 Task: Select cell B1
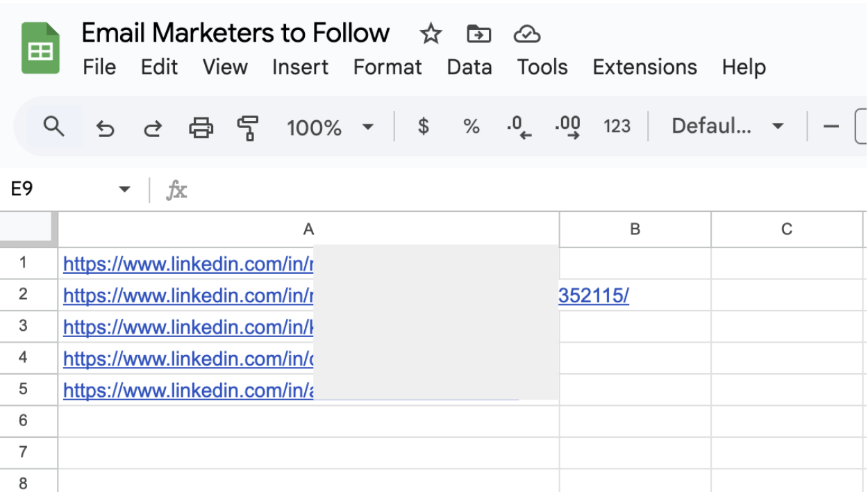[635, 263]
